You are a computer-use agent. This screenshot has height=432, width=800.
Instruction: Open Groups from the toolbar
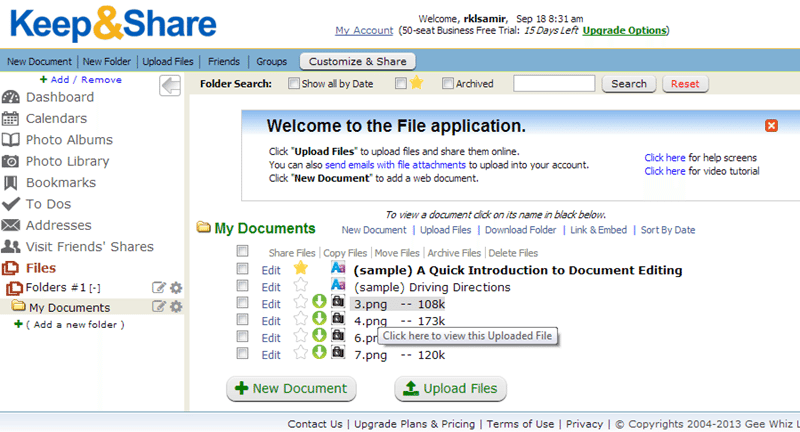pos(271,62)
